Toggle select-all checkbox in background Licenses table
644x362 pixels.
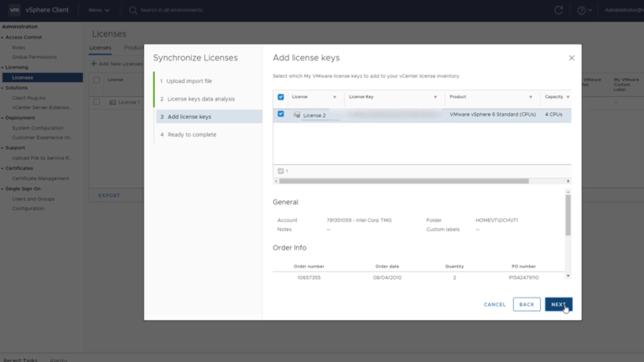[96, 80]
